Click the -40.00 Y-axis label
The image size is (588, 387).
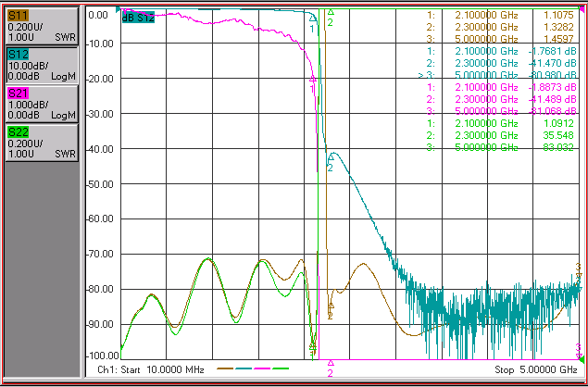99,149
